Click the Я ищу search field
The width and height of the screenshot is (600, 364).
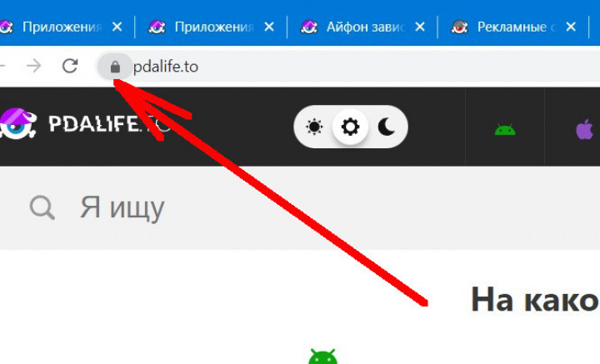[x=300, y=208]
